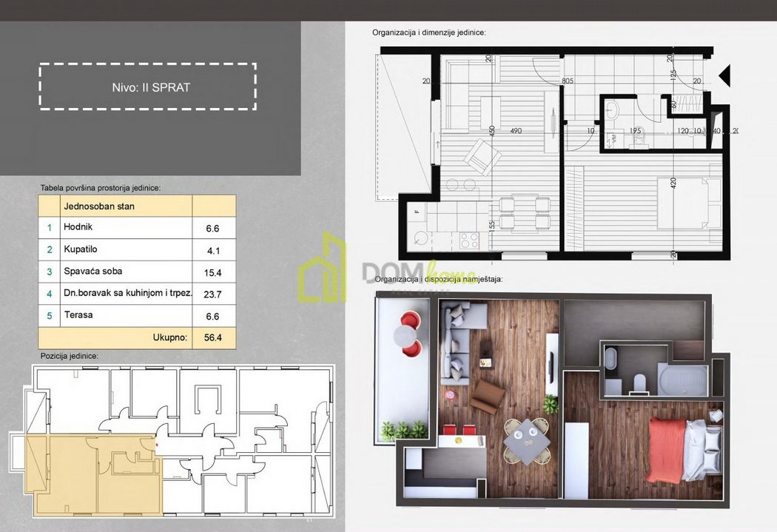Screen dimensions: 777x532
Task: Select the Hodnik row label
Action: pos(78,228)
